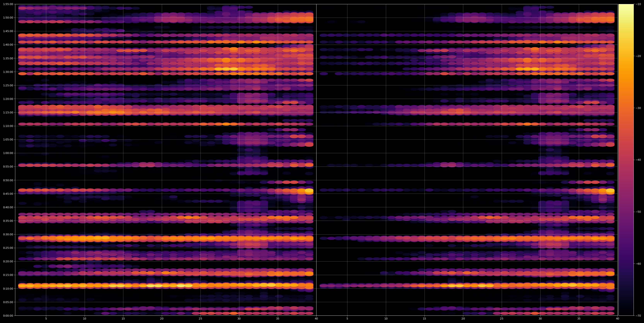
Task: Select the "0:35:00" y-axis tick label
Action: 8,221
